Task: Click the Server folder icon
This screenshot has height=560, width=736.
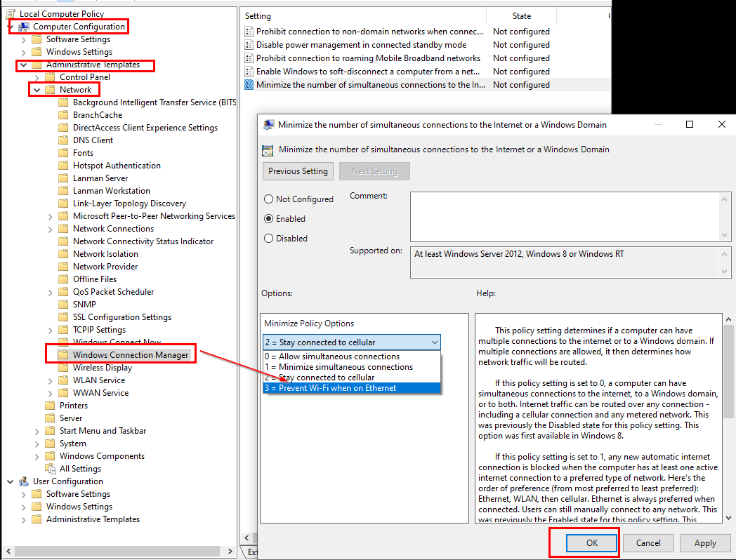Action: pos(51,418)
